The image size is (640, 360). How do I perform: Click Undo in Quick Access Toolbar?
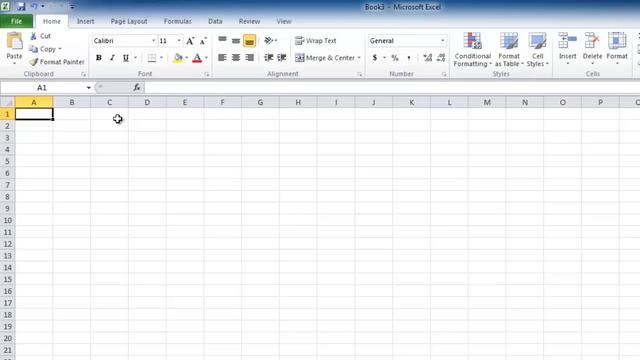pyautogui.click(x=34, y=7)
